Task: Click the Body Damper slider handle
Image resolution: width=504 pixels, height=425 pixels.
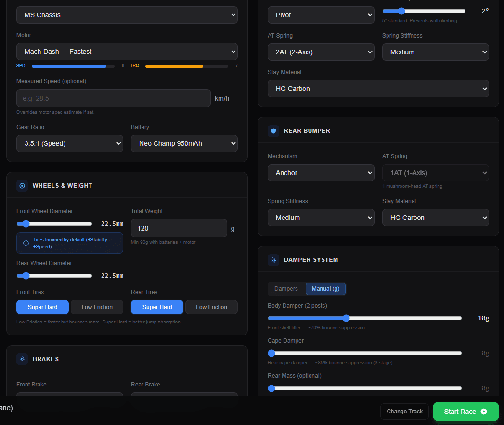Action: point(346,318)
